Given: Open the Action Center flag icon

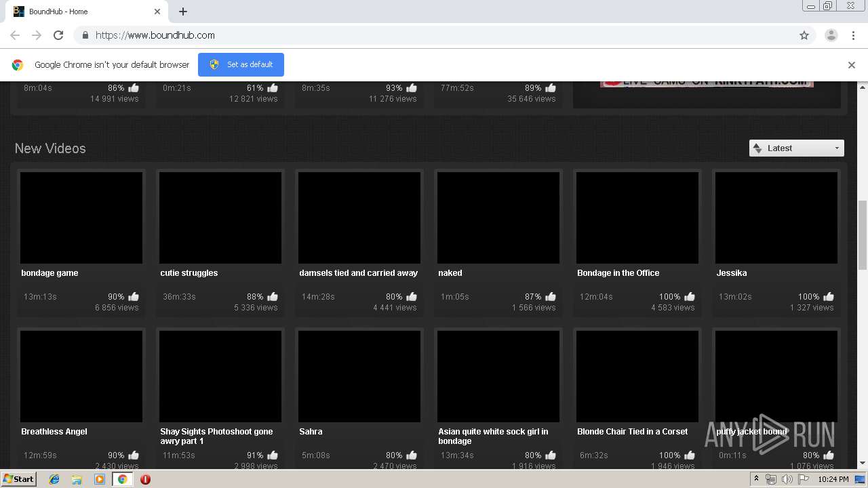Looking at the screenshot, I should pyautogui.click(x=804, y=479).
